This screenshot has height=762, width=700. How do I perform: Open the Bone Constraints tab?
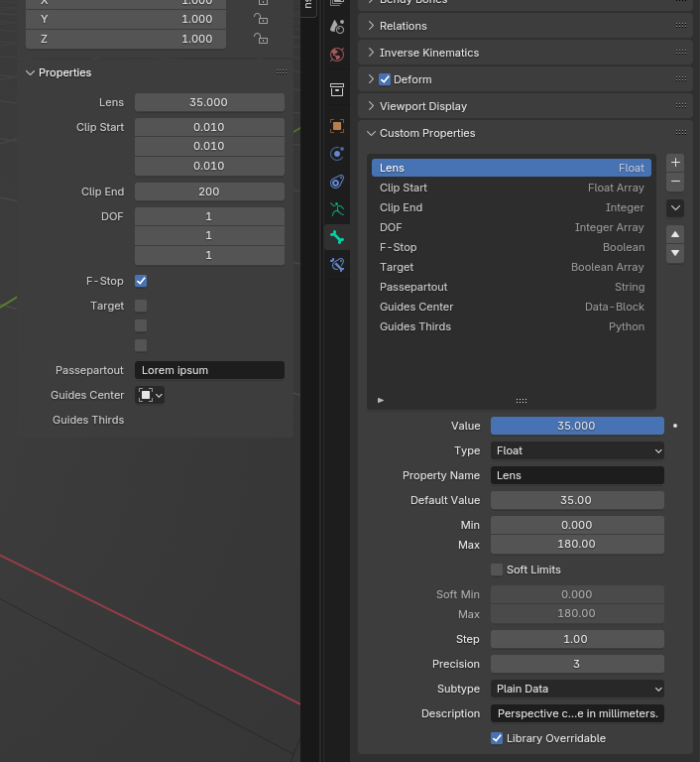(337, 265)
